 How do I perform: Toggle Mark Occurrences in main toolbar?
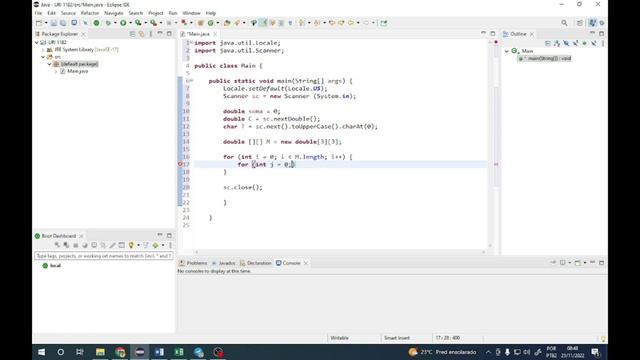click(x=263, y=23)
